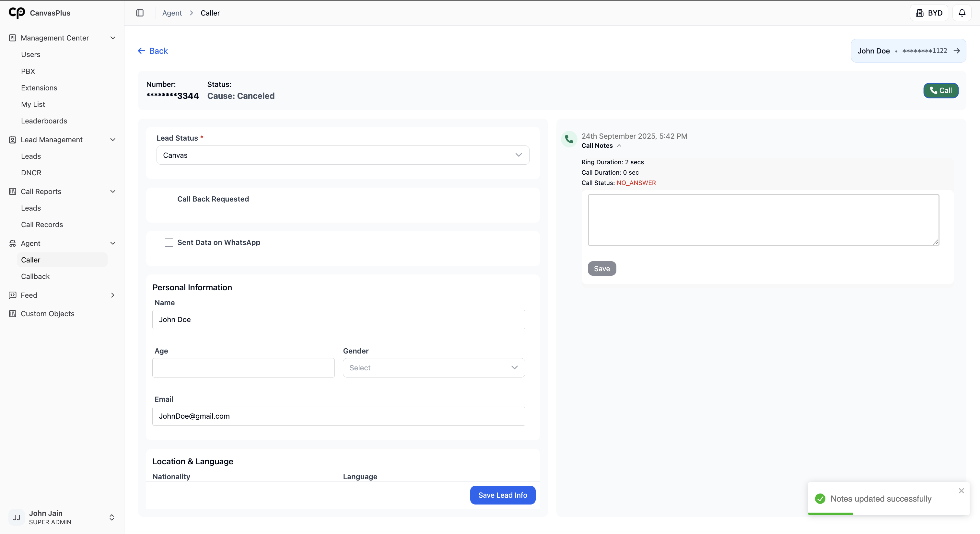The width and height of the screenshot is (980, 534).
Task: Click the Name field containing John Doe
Action: click(339, 319)
